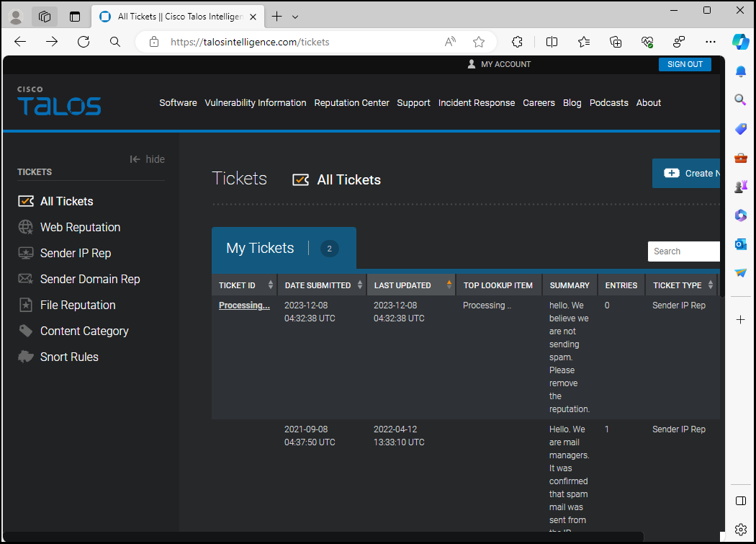The width and height of the screenshot is (756, 544).
Task: Open the Favorites list icon
Action: [x=584, y=42]
